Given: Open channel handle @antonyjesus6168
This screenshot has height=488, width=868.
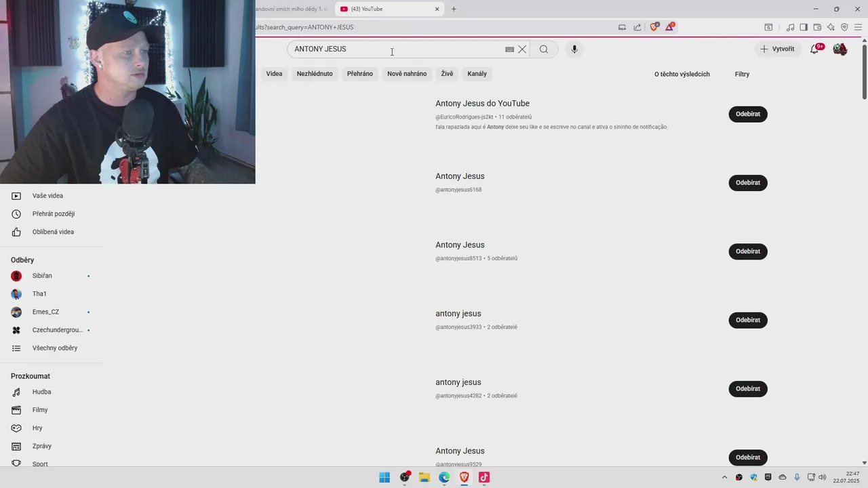Looking at the screenshot, I should (458, 190).
